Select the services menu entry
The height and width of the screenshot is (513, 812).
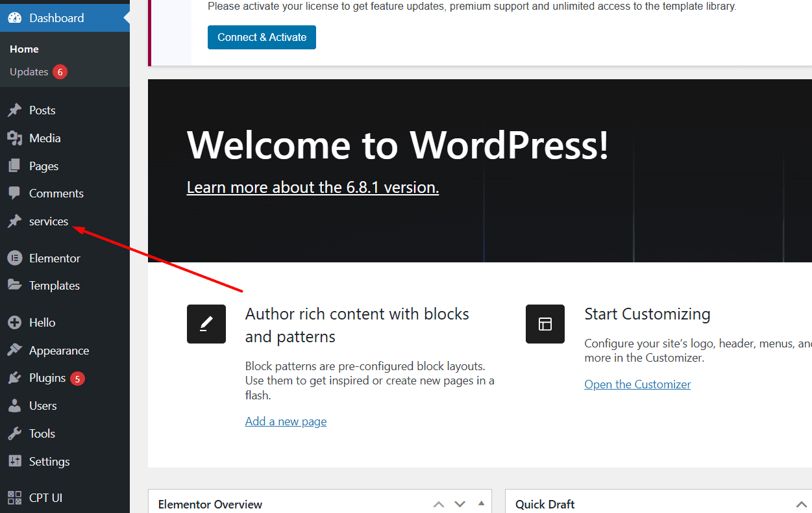(49, 221)
